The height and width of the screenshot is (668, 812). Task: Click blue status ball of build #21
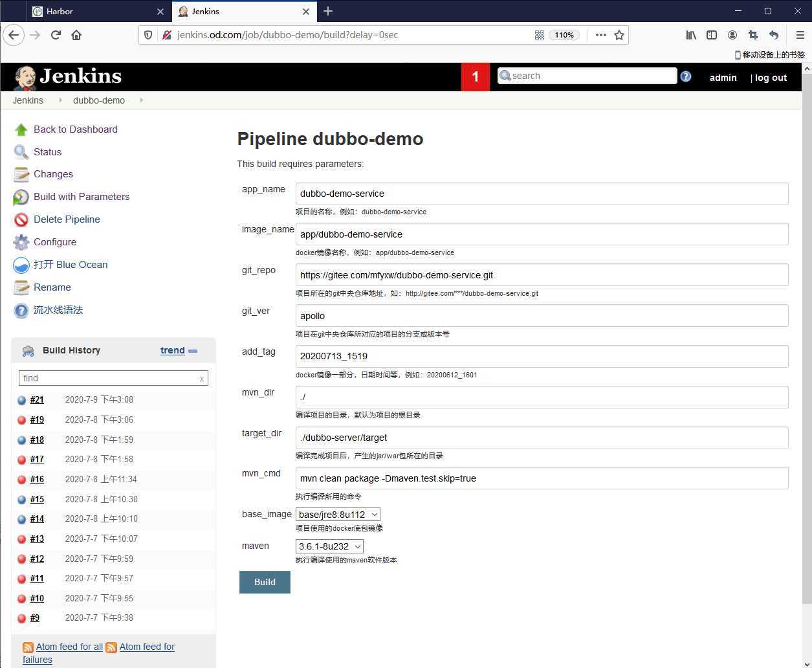[21, 400]
